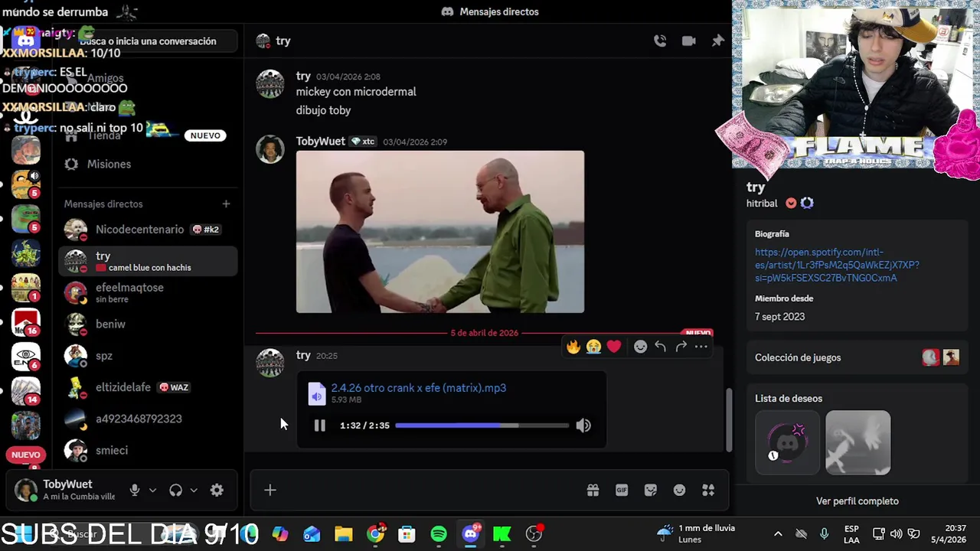Open server with 14 notifications badge
Screen dimensions: 980x551
point(25,390)
